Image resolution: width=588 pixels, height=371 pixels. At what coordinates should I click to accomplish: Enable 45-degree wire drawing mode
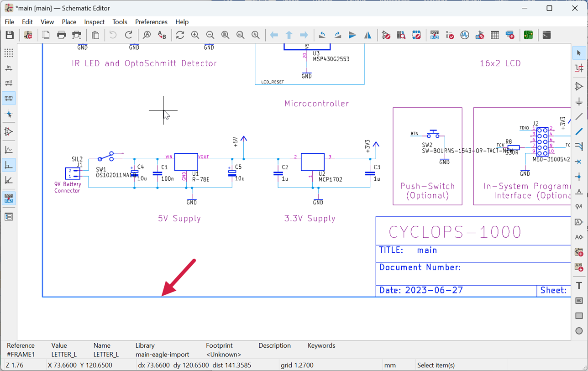click(9, 180)
